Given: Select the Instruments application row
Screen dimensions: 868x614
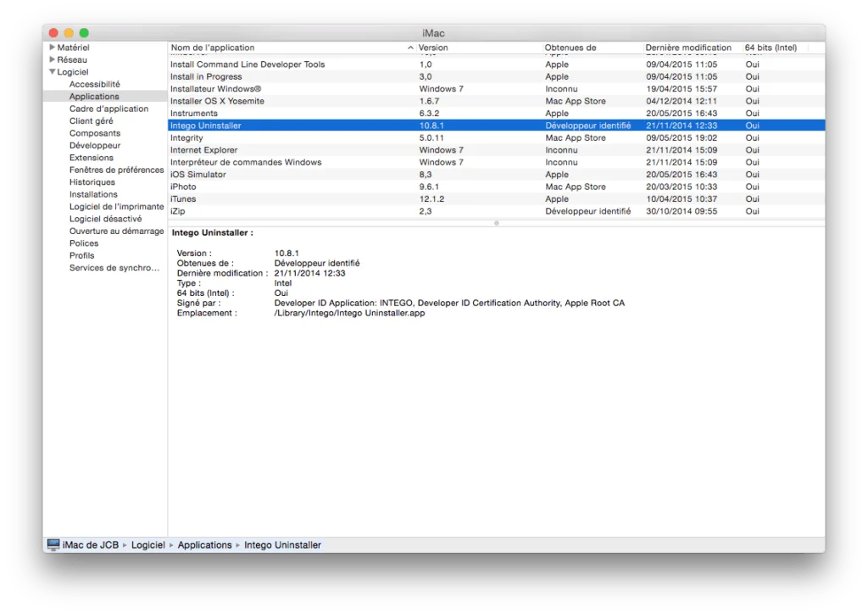Looking at the screenshot, I should tap(496, 113).
